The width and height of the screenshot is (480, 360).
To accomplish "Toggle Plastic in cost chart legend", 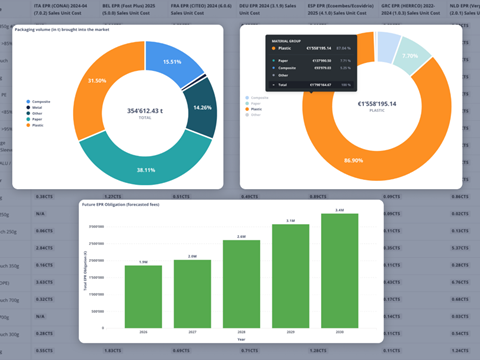I will 254,109.
